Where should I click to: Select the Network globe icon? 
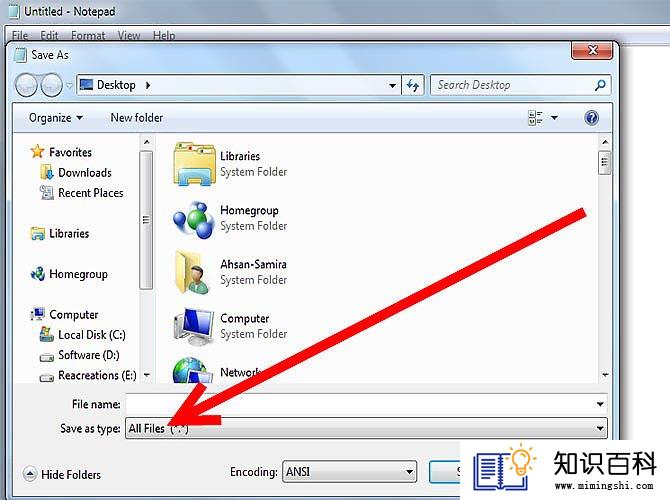pos(193,370)
